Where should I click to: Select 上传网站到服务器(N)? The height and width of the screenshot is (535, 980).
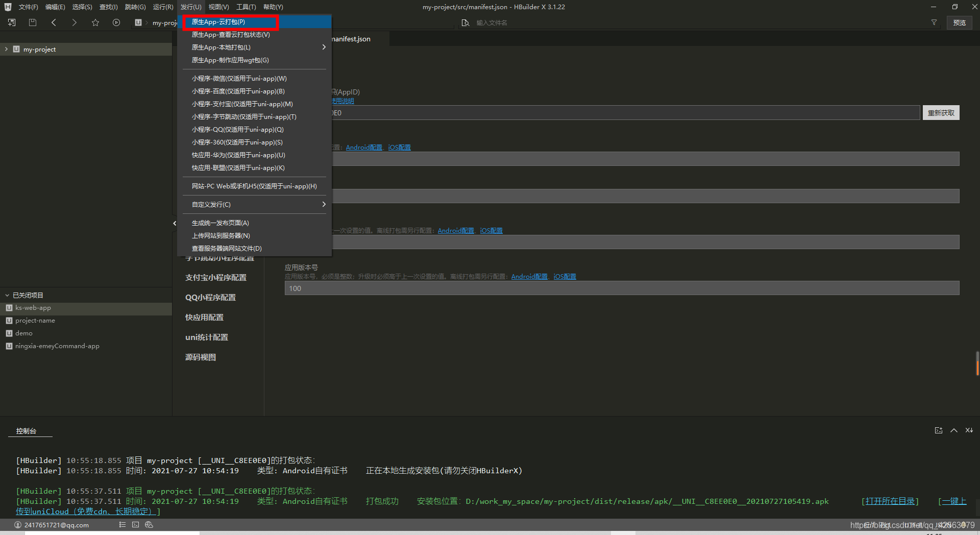[x=254, y=236]
